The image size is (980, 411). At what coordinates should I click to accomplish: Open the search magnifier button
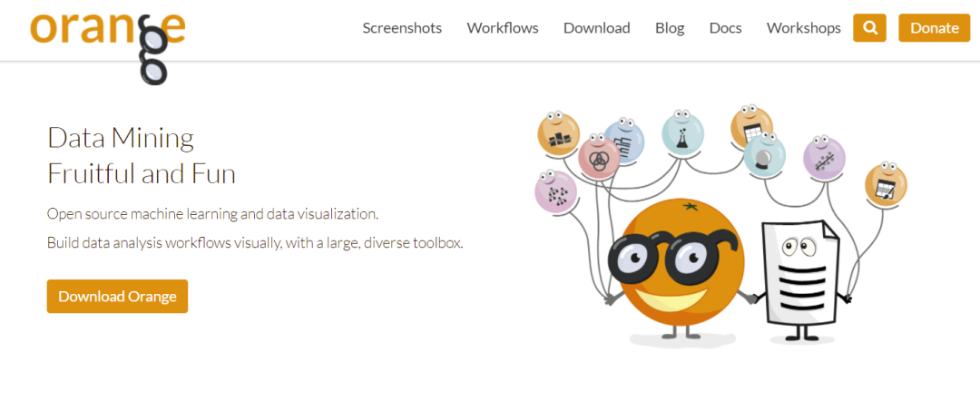pyautogui.click(x=869, y=28)
